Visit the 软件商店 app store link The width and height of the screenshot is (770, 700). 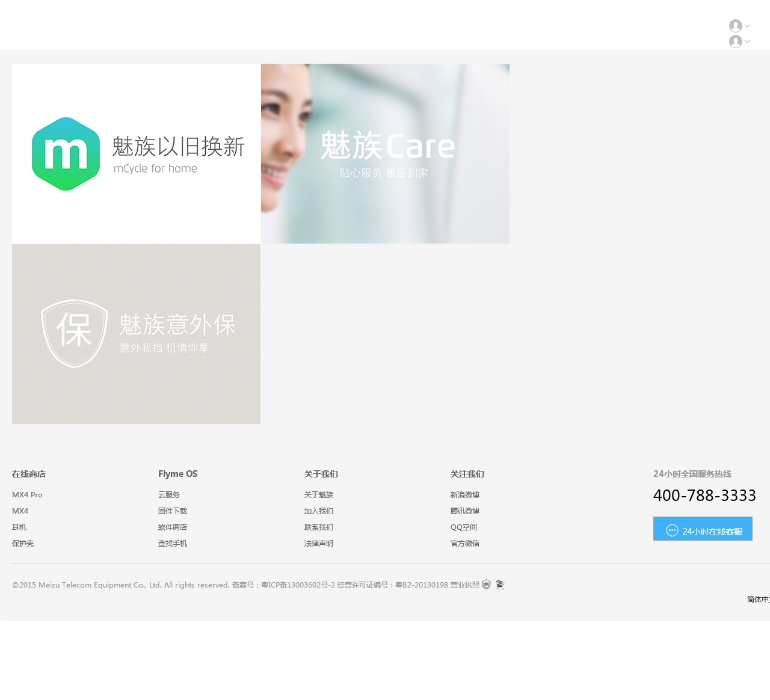click(173, 527)
